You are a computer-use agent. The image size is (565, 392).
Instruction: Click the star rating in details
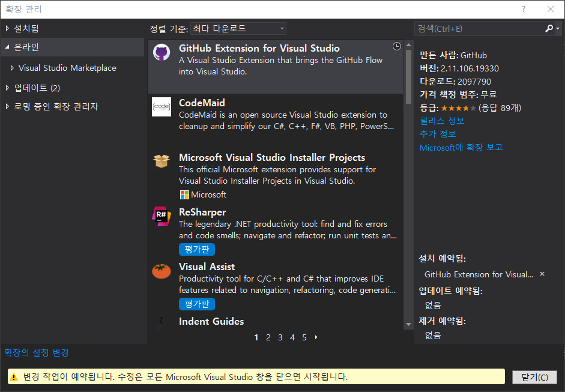(x=458, y=107)
